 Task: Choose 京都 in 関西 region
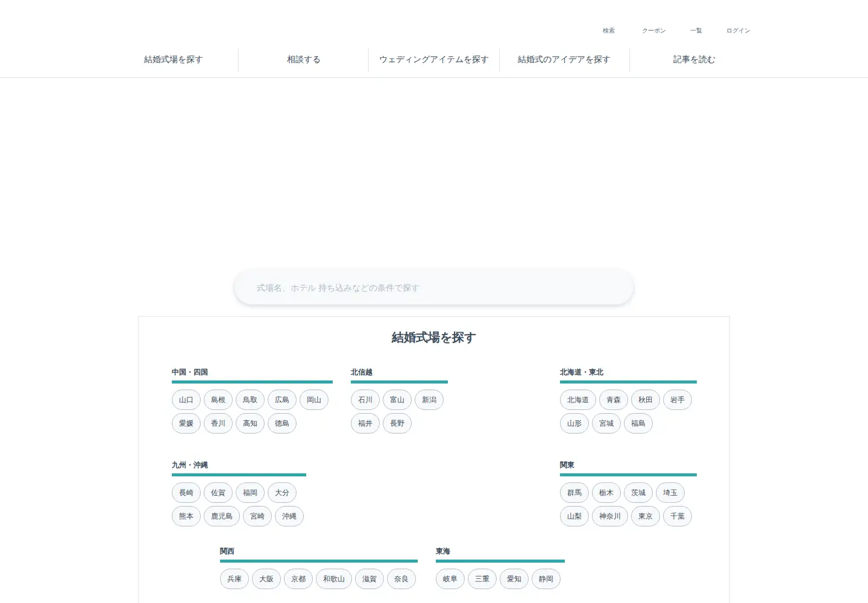tap(298, 579)
